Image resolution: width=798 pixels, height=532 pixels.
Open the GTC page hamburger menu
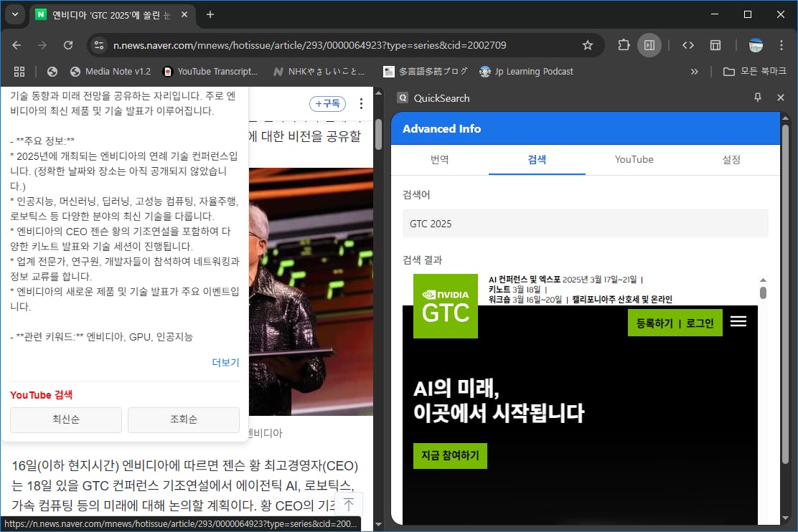point(738,321)
